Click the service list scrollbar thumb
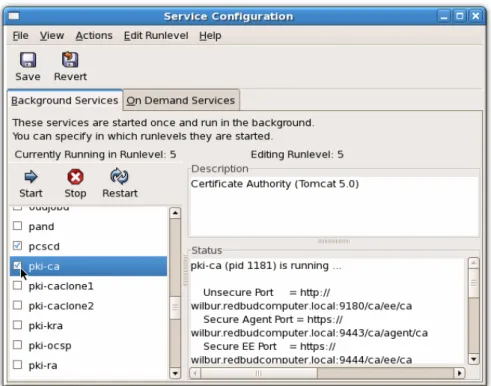Viewport: 491px width, 386px height. click(x=175, y=307)
